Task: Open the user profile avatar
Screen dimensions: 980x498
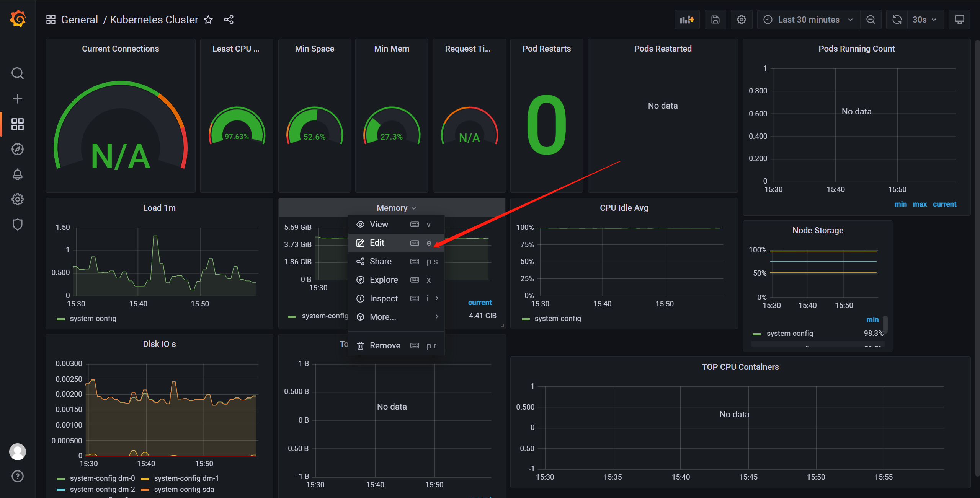Action: point(18,452)
